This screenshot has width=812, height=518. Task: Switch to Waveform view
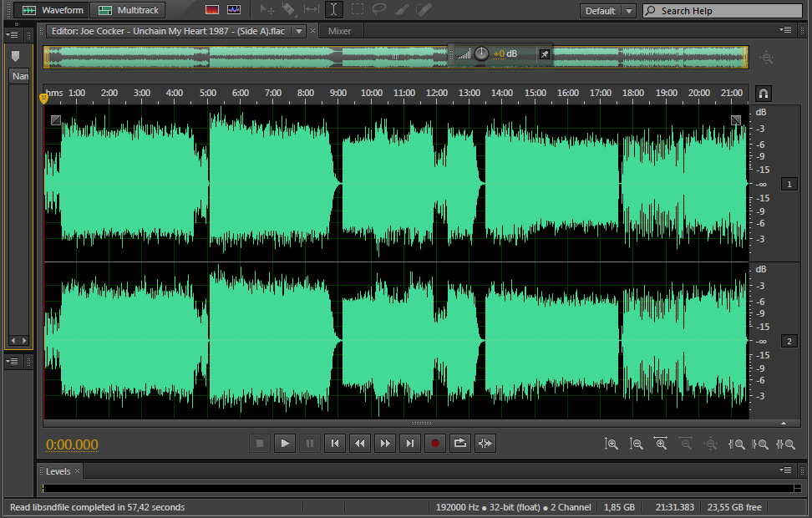51,10
